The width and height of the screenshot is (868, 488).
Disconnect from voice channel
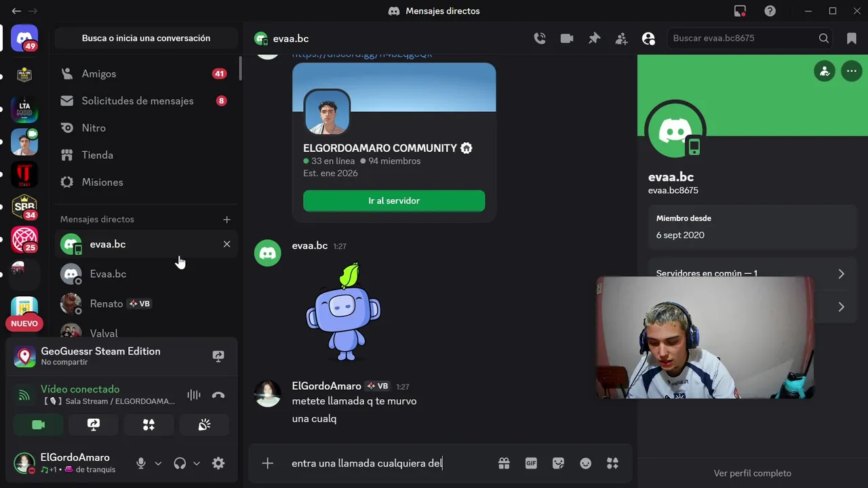(218, 395)
